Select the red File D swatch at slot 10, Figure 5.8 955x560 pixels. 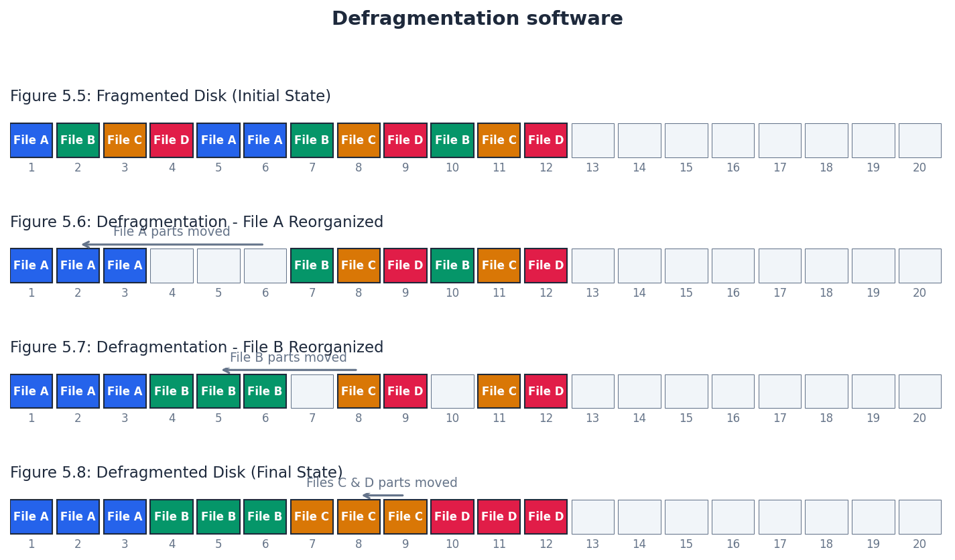(x=452, y=516)
